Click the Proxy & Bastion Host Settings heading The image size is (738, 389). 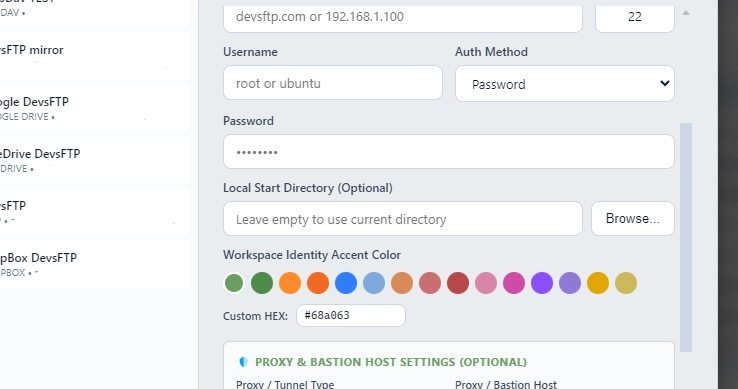[x=391, y=362]
